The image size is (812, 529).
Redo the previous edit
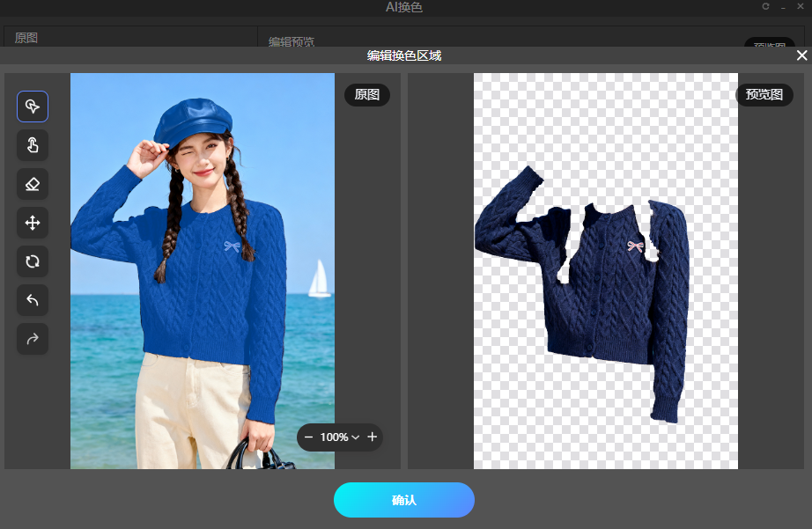point(33,339)
